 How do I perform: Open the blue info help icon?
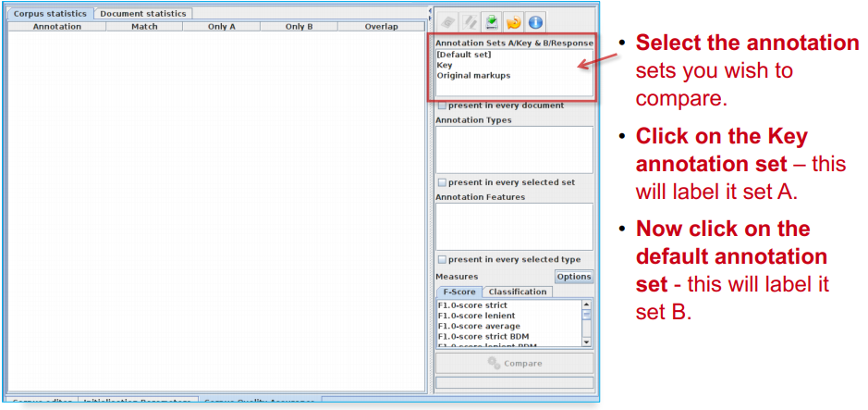(x=535, y=20)
